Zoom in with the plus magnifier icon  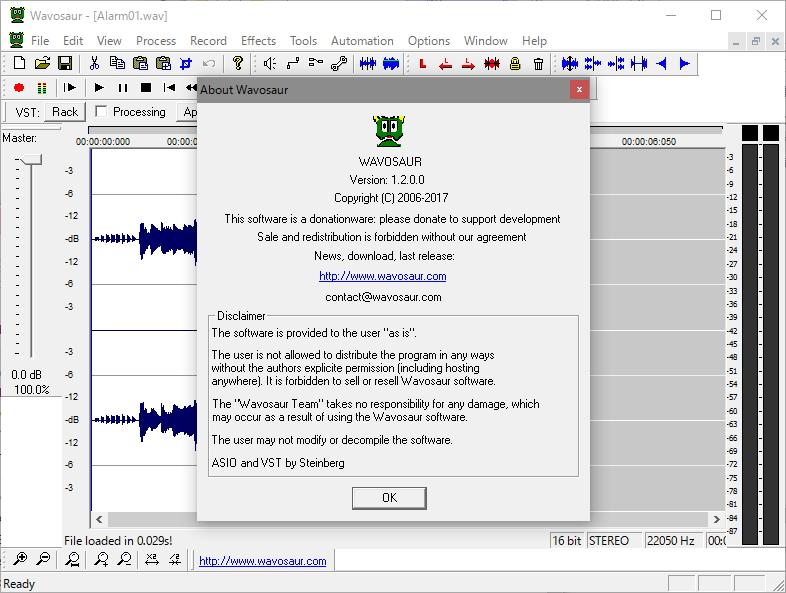pyautogui.click(x=20, y=558)
